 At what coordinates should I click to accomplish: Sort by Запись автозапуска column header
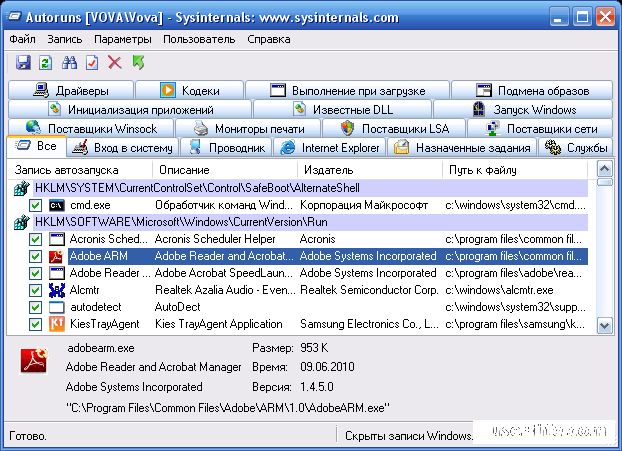[x=80, y=170]
